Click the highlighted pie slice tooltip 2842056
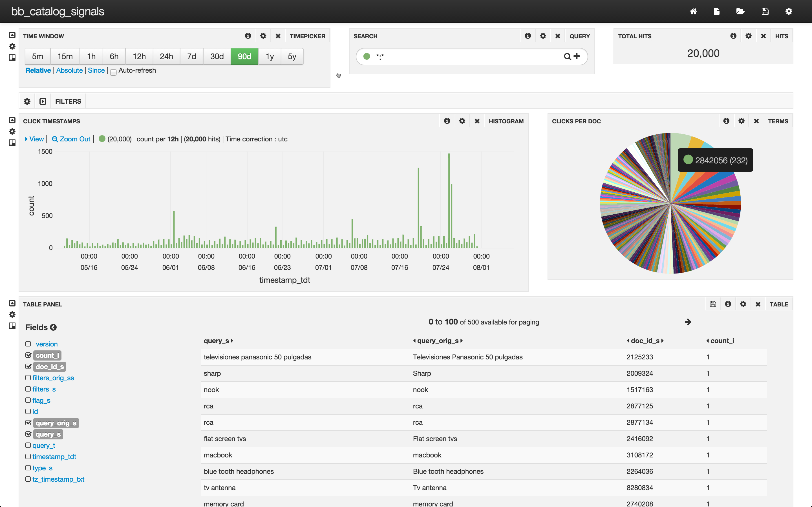The image size is (812, 507). coord(715,159)
